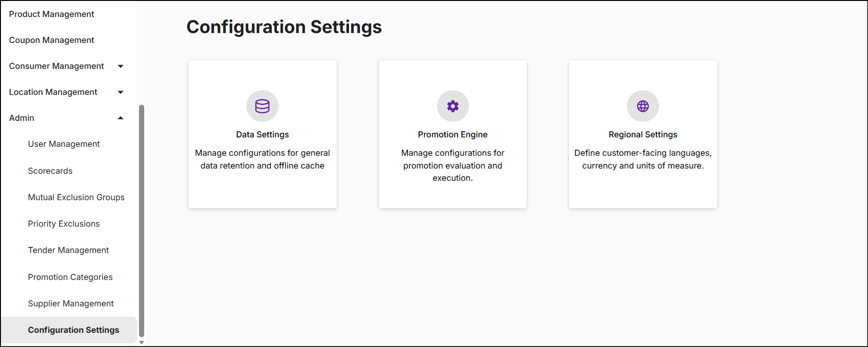The height and width of the screenshot is (347, 868).
Task: Go to User Management page
Action: point(64,144)
